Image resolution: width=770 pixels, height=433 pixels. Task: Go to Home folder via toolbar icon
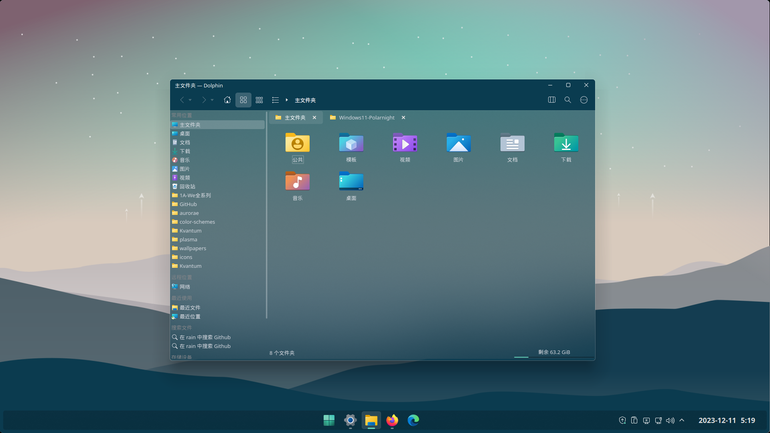click(227, 100)
